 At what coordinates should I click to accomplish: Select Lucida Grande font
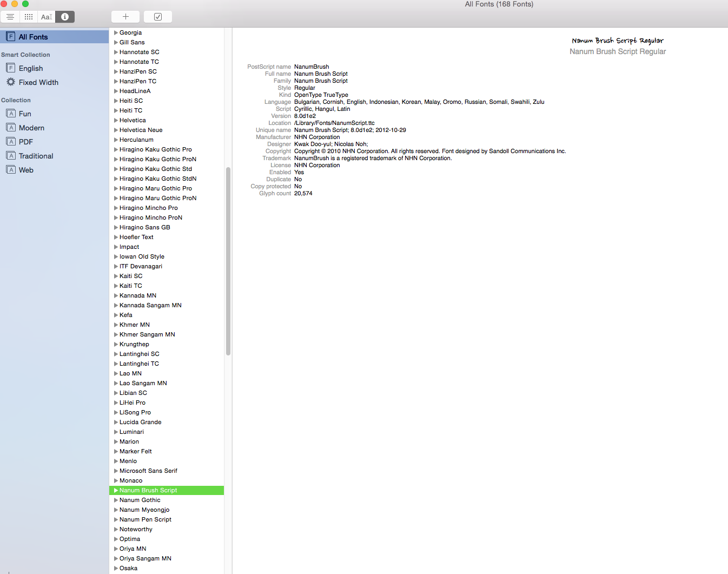[x=140, y=422]
